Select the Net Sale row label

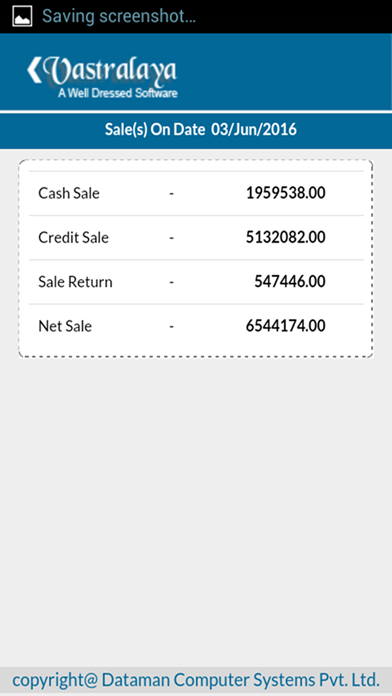[65, 326]
